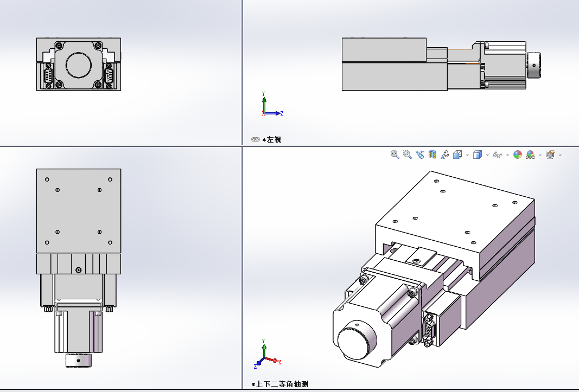Click the *左视 view label
The width and height of the screenshot is (579, 392).
coord(272,139)
